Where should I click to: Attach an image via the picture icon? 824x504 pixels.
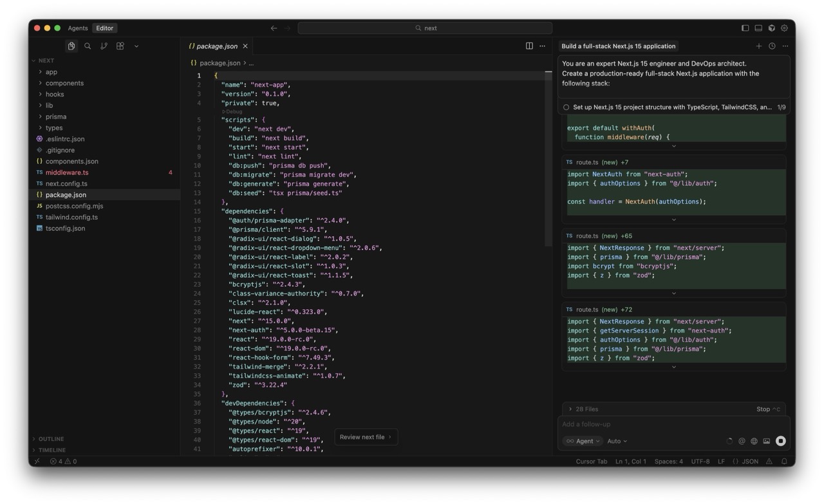coord(766,441)
